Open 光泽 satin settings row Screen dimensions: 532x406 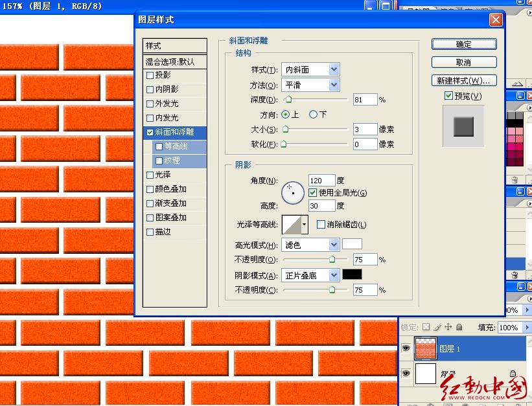pos(175,175)
